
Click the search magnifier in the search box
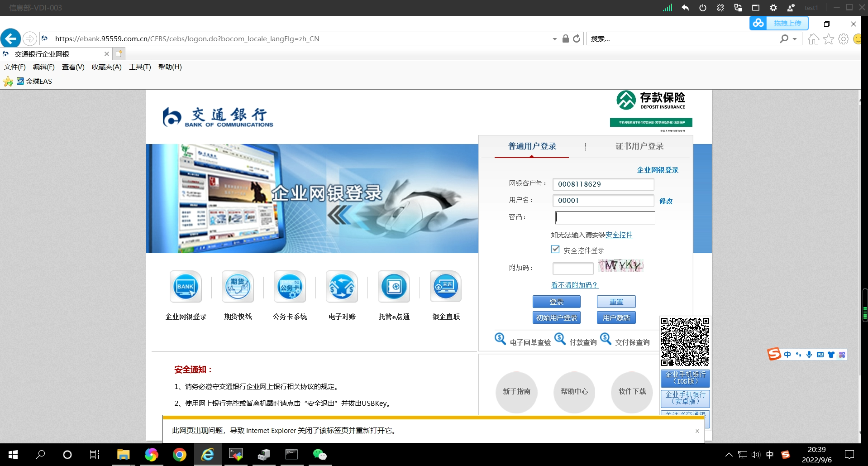point(784,39)
